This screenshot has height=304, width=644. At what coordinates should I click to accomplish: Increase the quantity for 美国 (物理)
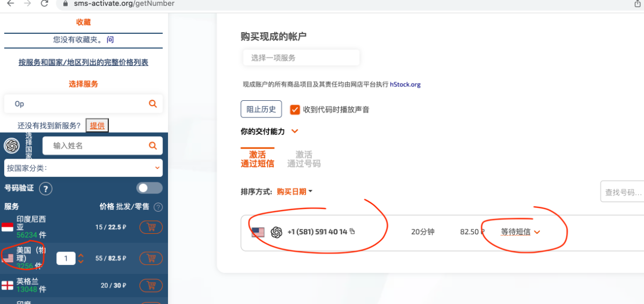pos(81,255)
